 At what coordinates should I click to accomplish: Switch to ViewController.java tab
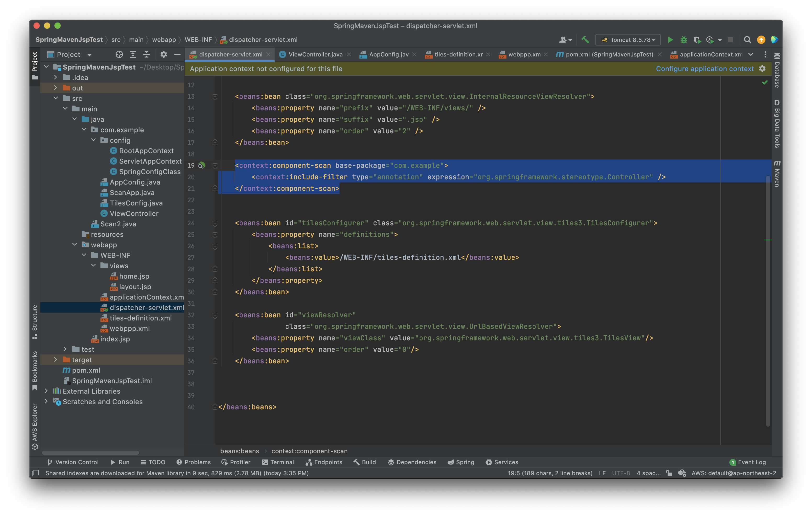click(x=315, y=55)
